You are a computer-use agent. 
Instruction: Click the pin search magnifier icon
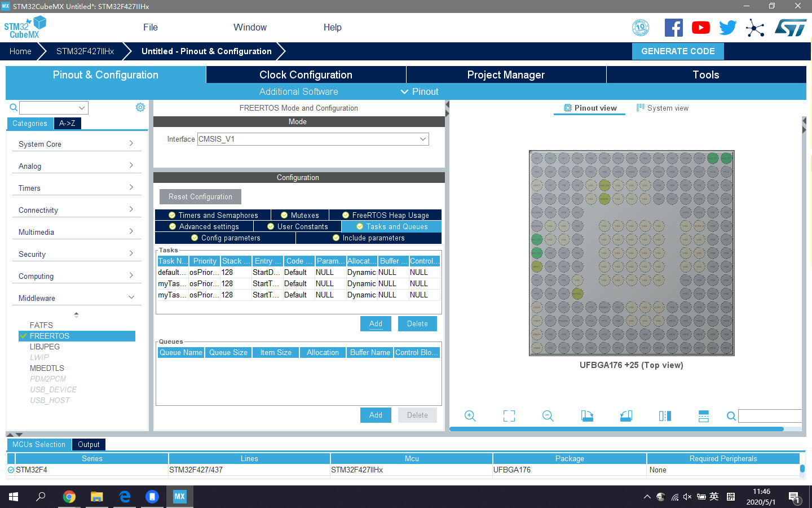tap(731, 416)
